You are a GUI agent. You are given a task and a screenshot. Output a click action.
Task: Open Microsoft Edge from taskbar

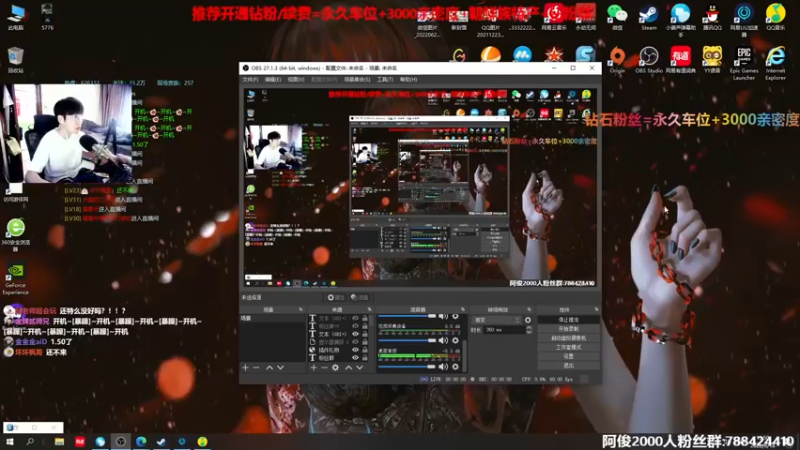coord(141,441)
